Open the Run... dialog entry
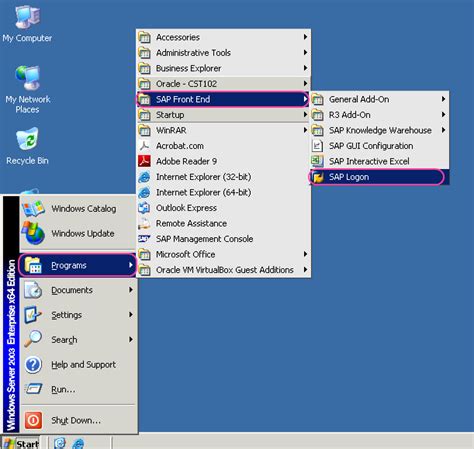Viewport: 474px width, 449px height. (78, 389)
